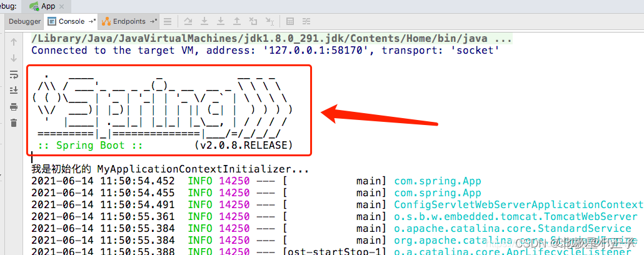Click 'ConfigServletWebServerApplicationContext' logger name
The width and height of the screenshot is (644, 255).
pyautogui.click(x=519, y=205)
